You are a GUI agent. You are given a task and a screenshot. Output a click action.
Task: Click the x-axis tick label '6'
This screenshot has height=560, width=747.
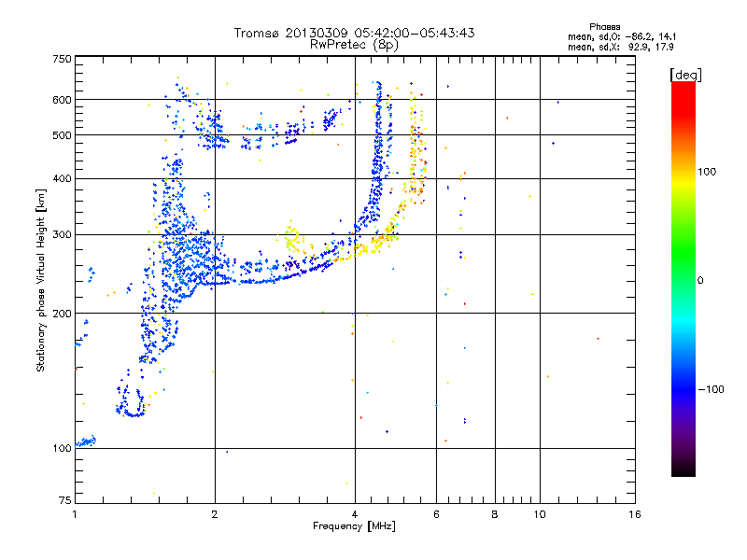click(x=436, y=514)
